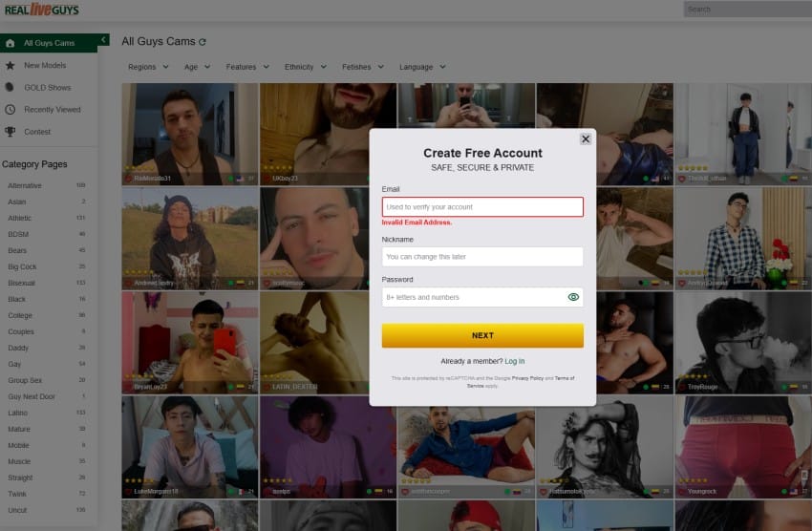This screenshot has width=812, height=531.
Task: Open the Youngrock cam thumbnail
Action: tap(743, 447)
